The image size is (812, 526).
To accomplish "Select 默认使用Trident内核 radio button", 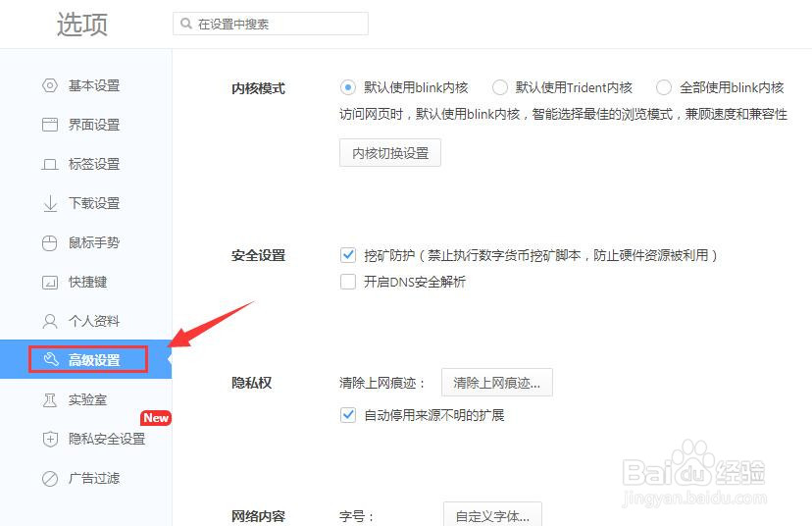I will pos(500,87).
